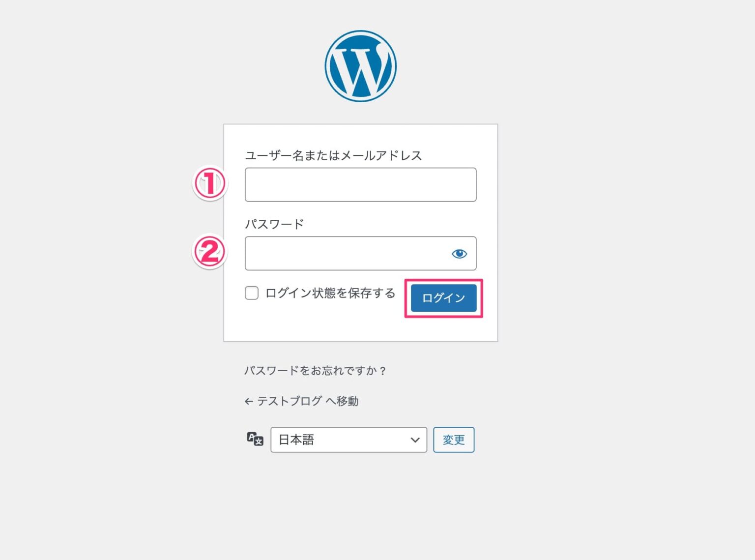Click the pink circled number 1 marker
The height and width of the screenshot is (560, 755).
coord(209,182)
